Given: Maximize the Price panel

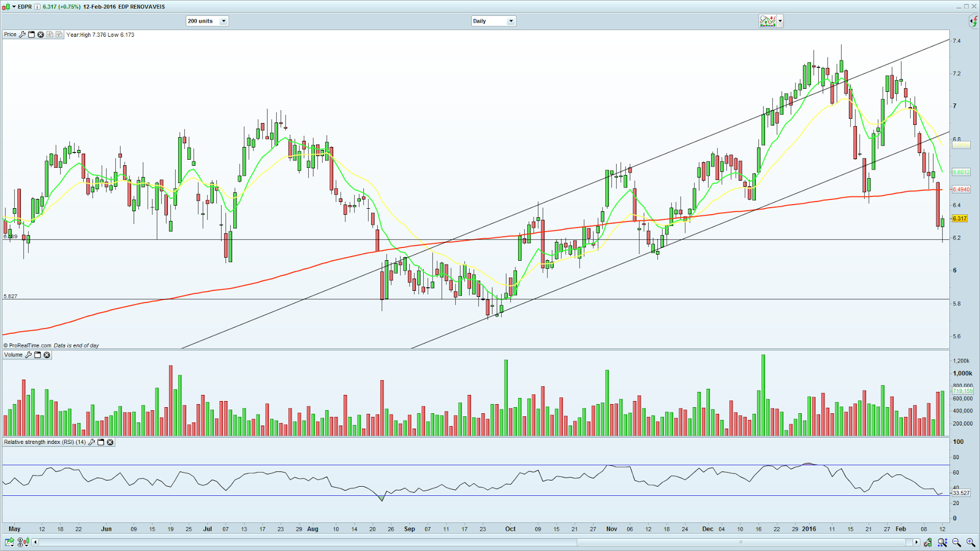Looking at the screenshot, I should pyautogui.click(x=32, y=34).
